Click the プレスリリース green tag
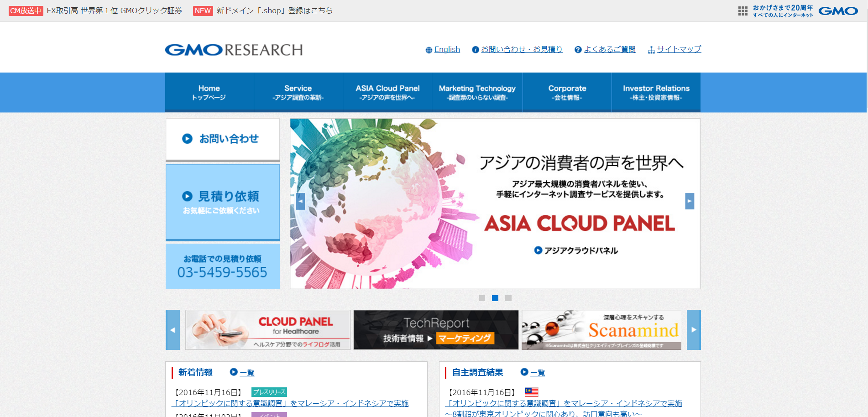This screenshot has width=868, height=417. pos(269,392)
